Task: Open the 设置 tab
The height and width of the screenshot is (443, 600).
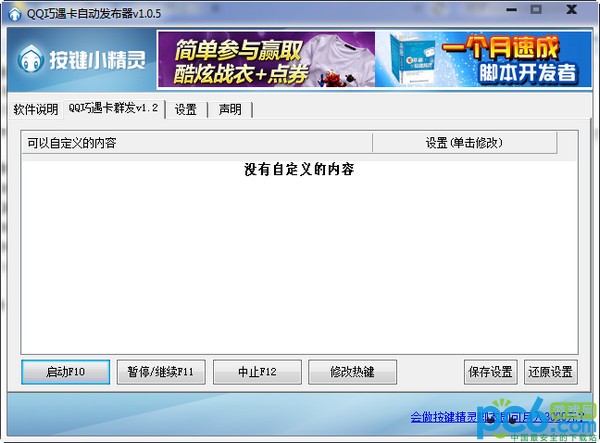Action: (x=186, y=110)
